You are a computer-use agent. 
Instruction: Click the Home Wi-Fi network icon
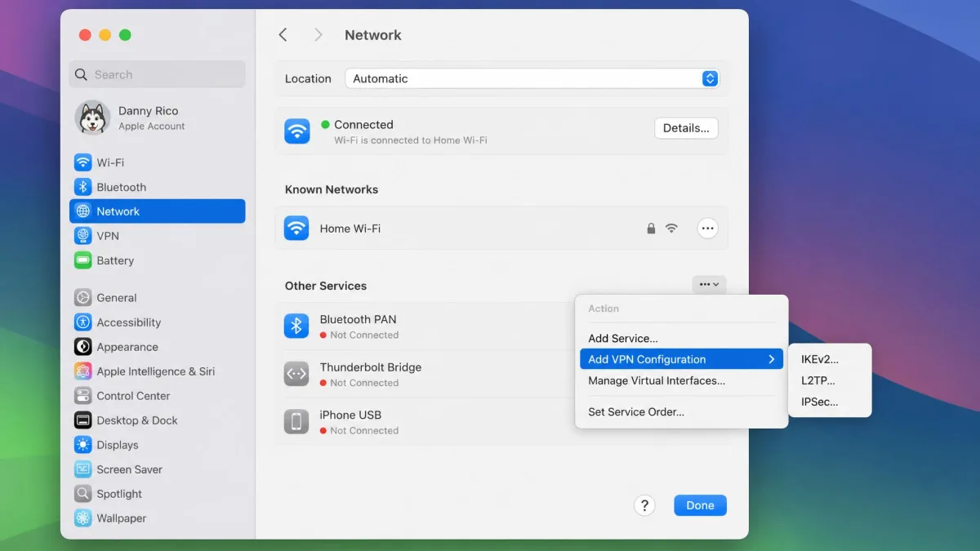pos(296,229)
